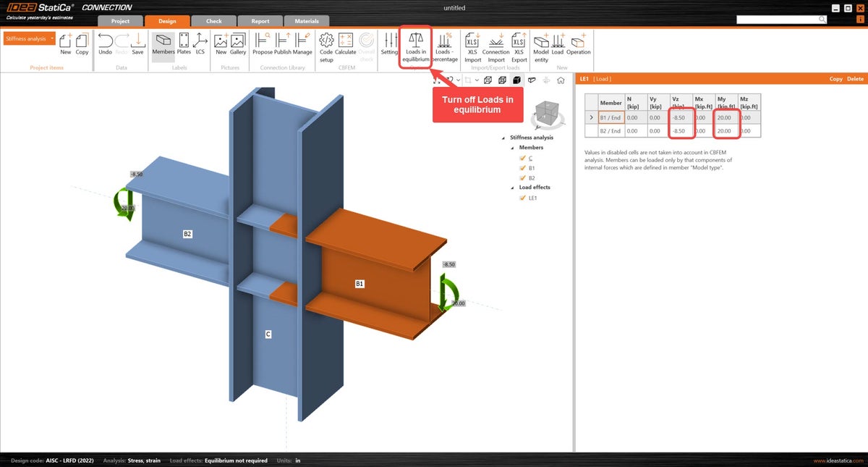Uncheck the B1 member checkbox

(x=523, y=167)
